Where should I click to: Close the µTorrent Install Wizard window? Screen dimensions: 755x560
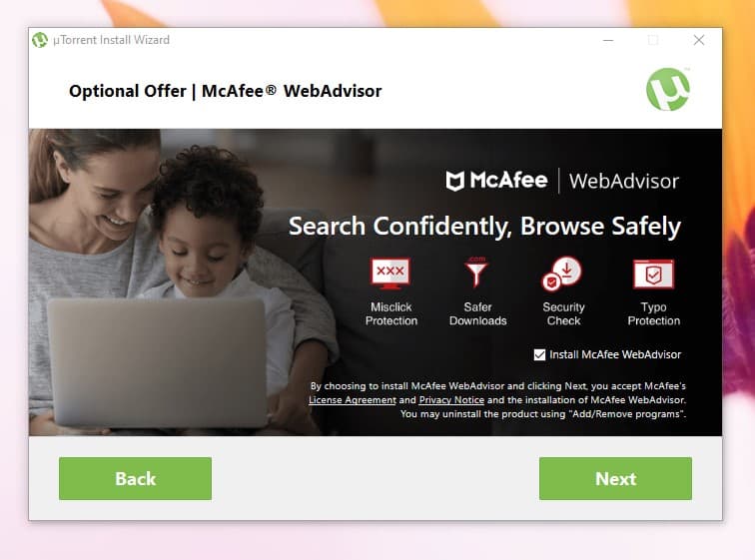pyautogui.click(x=699, y=40)
